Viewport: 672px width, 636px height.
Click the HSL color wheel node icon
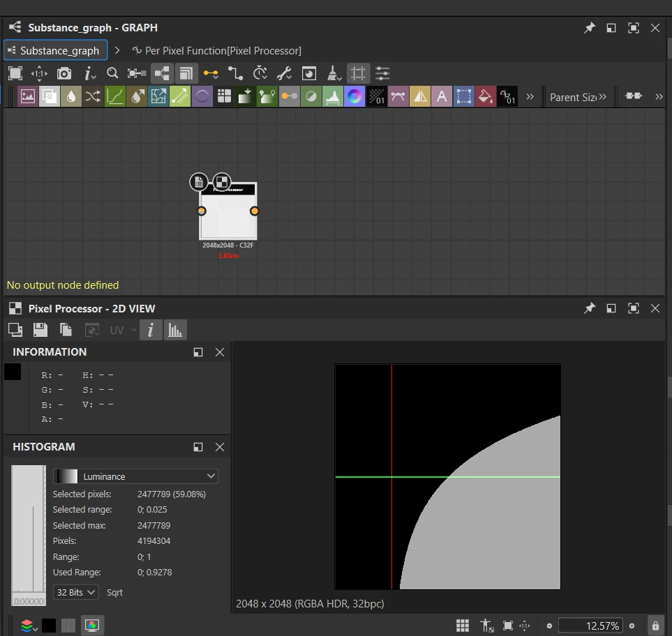pyautogui.click(x=354, y=97)
